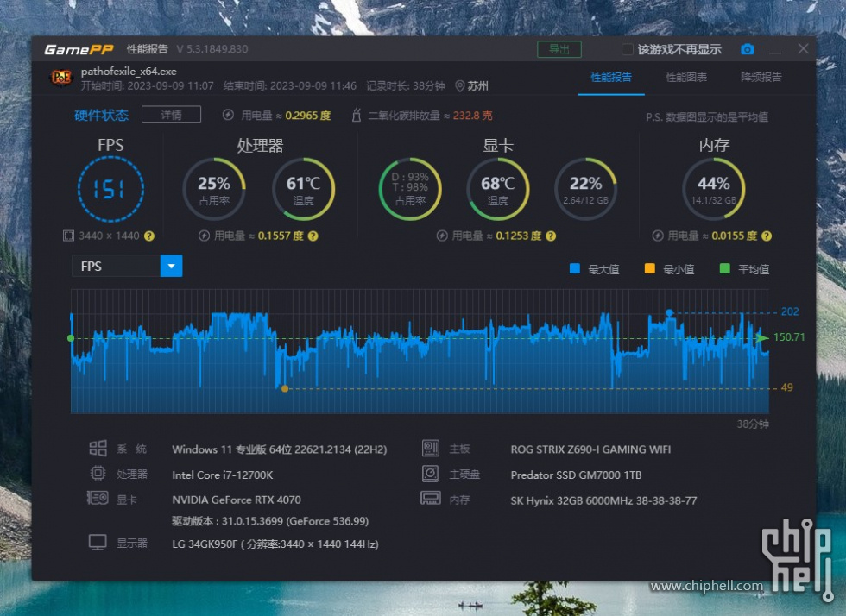Click the memory 44% gauge
The width and height of the screenshot is (846, 616).
tap(714, 189)
